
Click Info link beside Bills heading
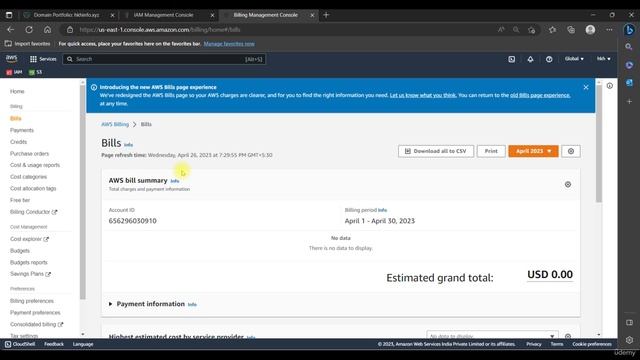(x=128, y=145)
